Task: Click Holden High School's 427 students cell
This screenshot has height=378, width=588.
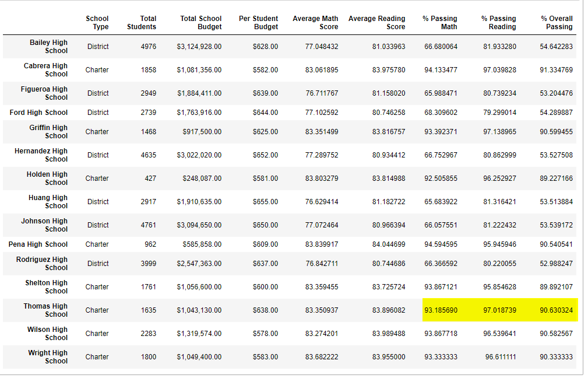Action: pos(150,178)
